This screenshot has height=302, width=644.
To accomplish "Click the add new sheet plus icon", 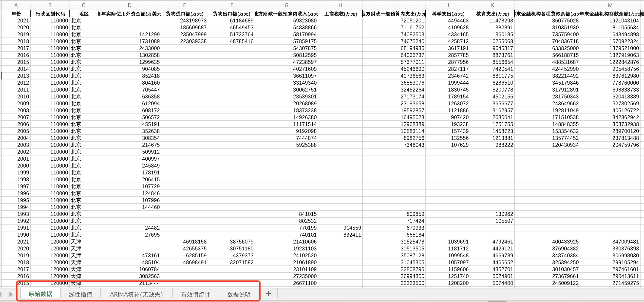I will tap(268, 294).
